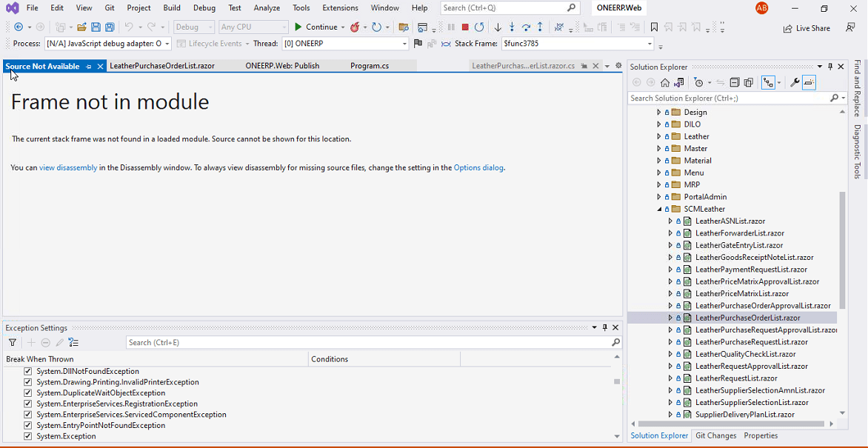Expand the Master folder
868x448 pixels.
659,148
